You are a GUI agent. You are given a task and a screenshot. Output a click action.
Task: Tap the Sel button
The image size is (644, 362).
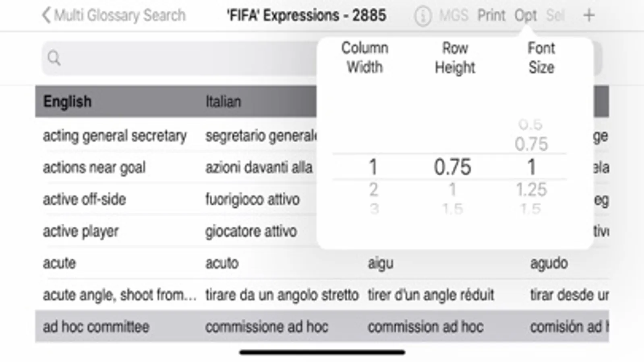(555, 16)
